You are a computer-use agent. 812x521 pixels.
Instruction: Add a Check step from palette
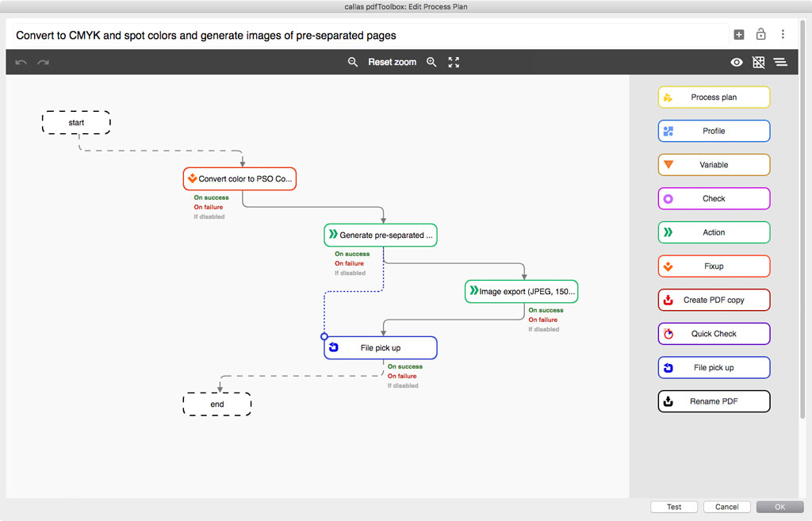point(714,198)
